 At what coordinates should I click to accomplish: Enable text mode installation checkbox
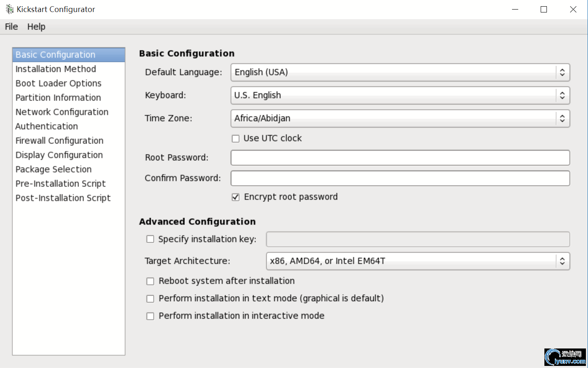(150, 299)
